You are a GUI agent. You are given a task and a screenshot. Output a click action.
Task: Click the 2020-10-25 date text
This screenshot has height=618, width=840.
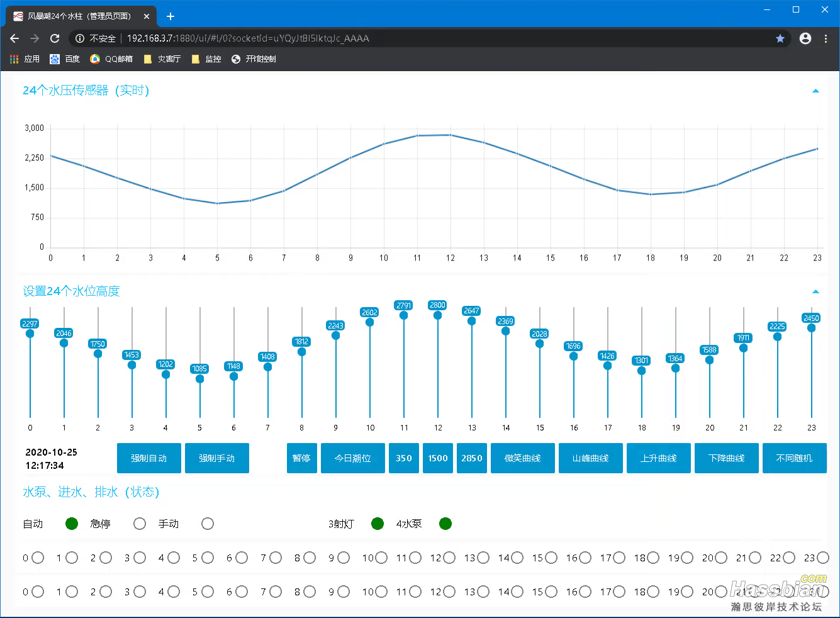click(51, 452)
